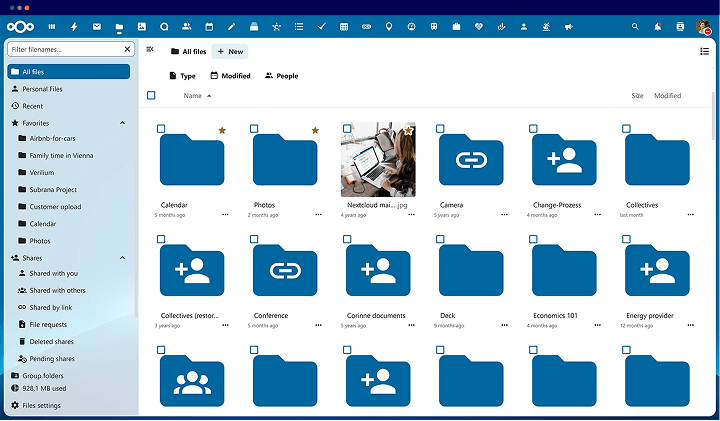720x421 pixels.
Task: Select the Economics 101 folder checkbox
Action: click(533, 239)
